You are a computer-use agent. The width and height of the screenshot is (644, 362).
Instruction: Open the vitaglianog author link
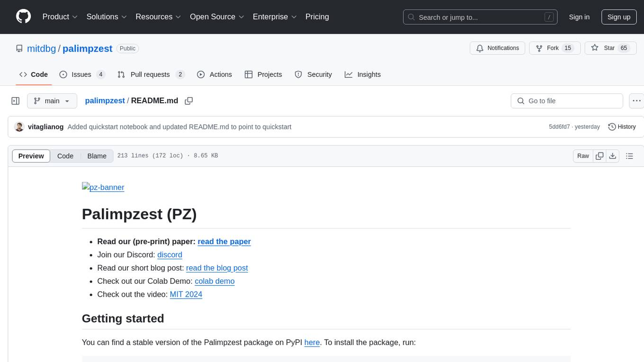point(46,127)
